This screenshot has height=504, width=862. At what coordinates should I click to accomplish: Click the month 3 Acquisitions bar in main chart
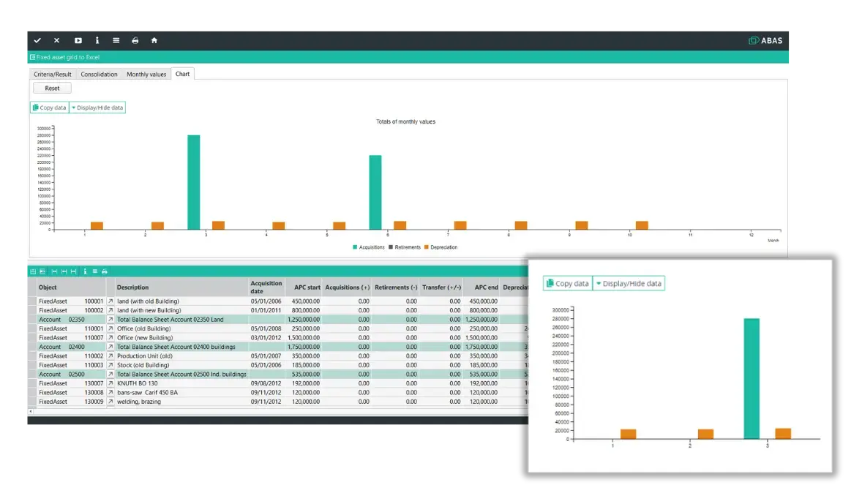pos(193,182)
